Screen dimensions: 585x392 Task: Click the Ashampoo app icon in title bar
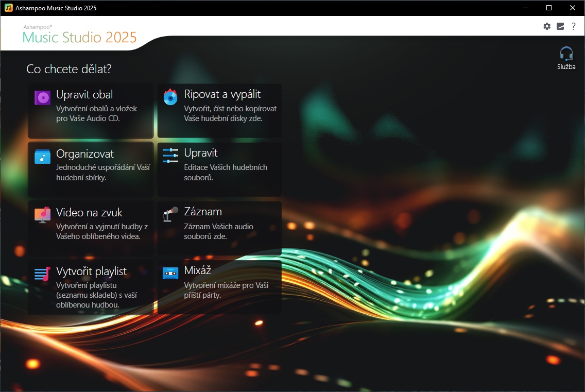click(9, 8)
